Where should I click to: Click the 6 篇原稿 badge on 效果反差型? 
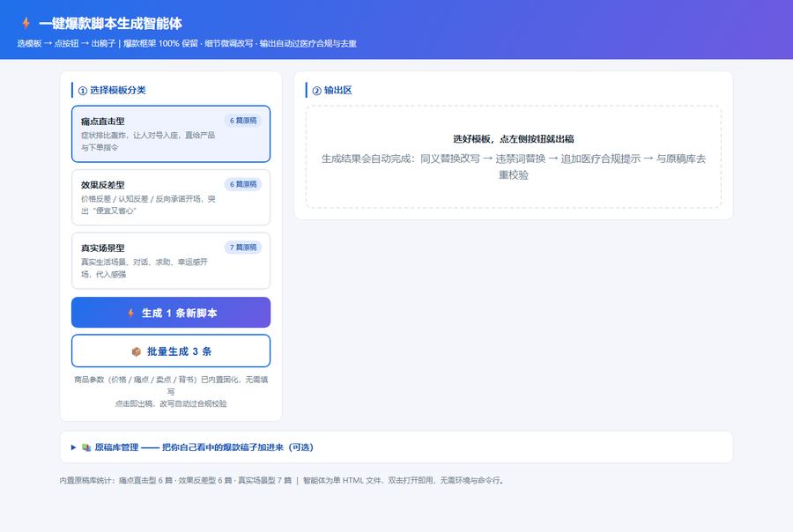(x=243, y=184)
